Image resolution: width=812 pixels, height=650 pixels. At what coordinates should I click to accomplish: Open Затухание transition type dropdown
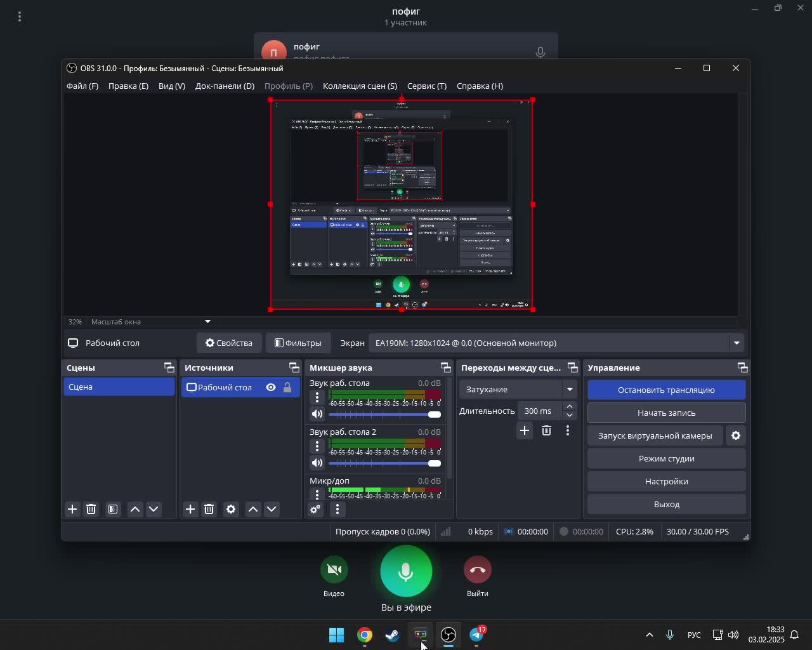tap(518, 389)
